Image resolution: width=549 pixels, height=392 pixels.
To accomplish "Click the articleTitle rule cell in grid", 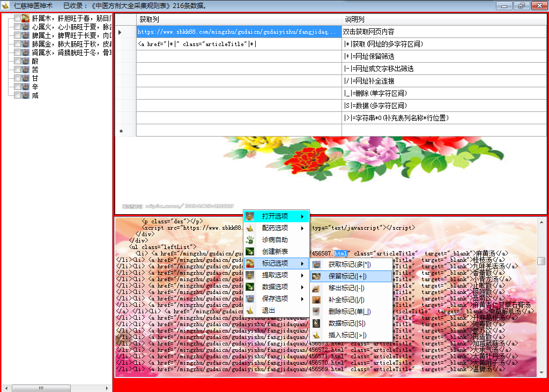I will click(239, 44).
